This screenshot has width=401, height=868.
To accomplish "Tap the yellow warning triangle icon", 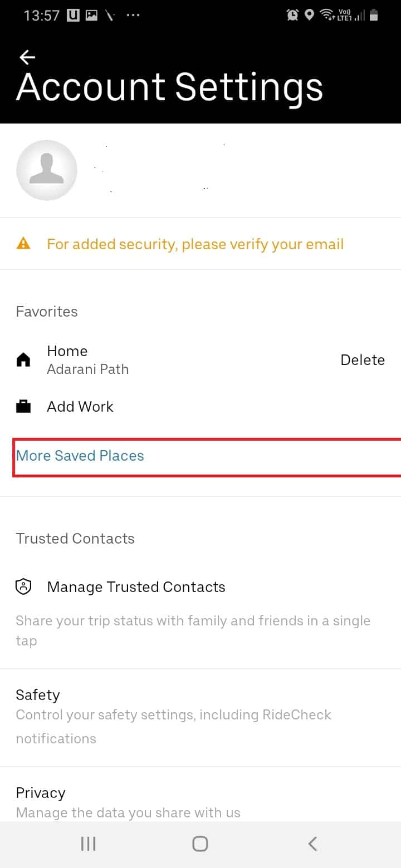I will click(x=23, y=244).
